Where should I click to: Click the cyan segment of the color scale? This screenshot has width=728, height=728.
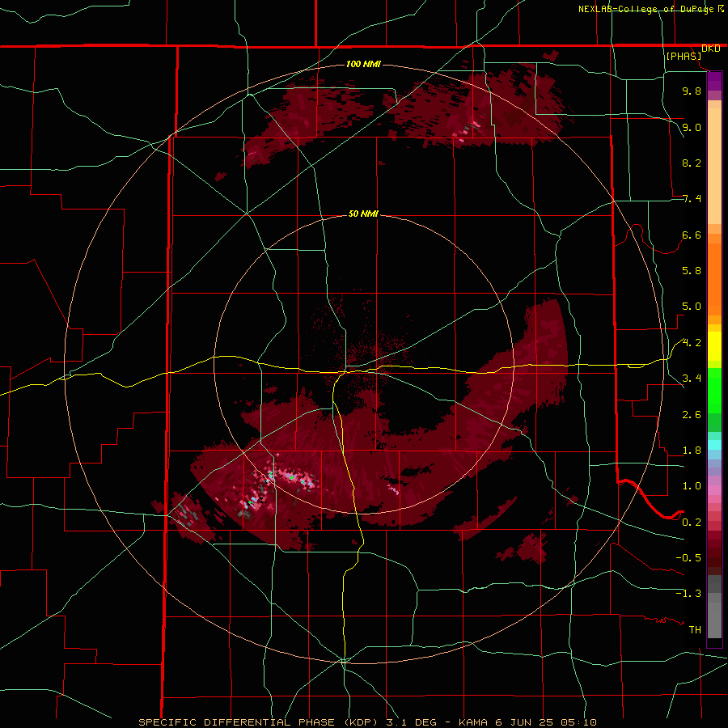(714, 445)
